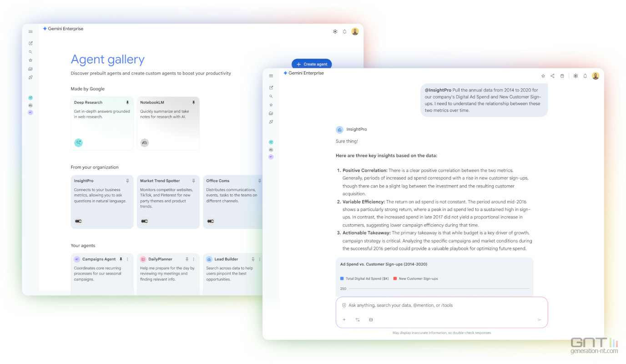626x364 pixels.
Task: Open notifications bell in chat window
Action: pos(585,76)
